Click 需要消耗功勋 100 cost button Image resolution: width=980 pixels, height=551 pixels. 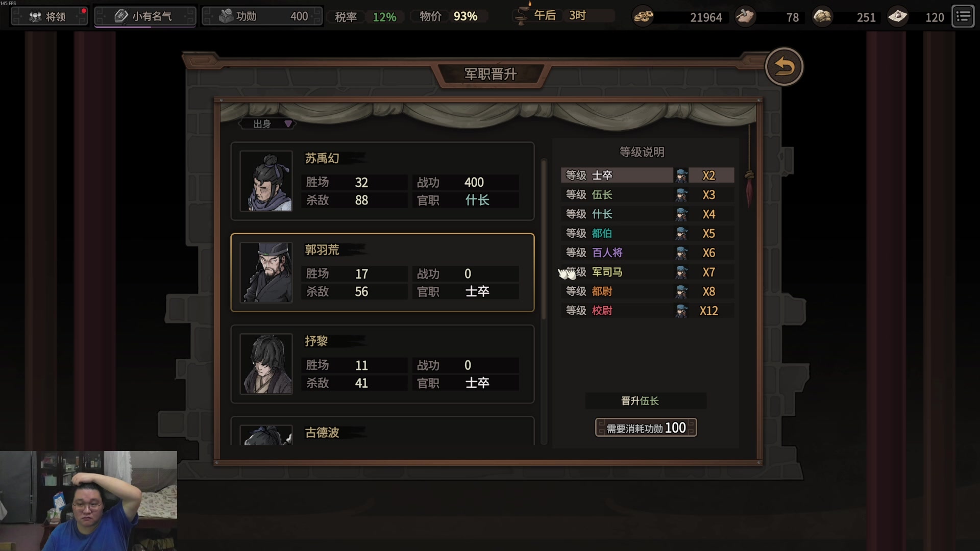(x=646, y=428)
